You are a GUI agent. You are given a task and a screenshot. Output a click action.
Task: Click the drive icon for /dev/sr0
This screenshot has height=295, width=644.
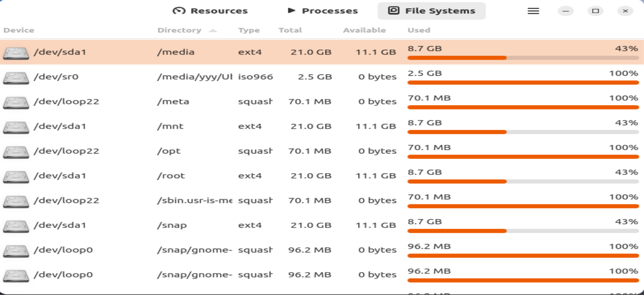[x=16, y=77]
